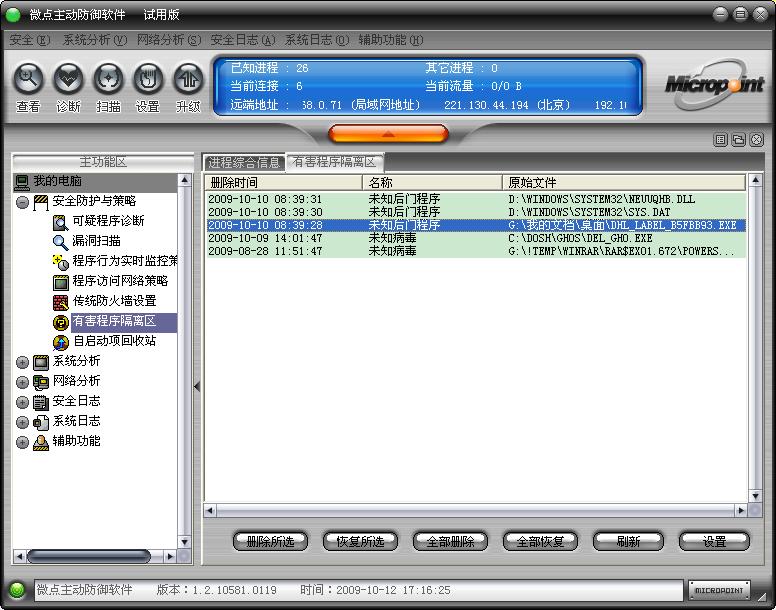The image size is (776, 610).
Task: Click the 网络分析 computers icon
Action: coord(41,382)
